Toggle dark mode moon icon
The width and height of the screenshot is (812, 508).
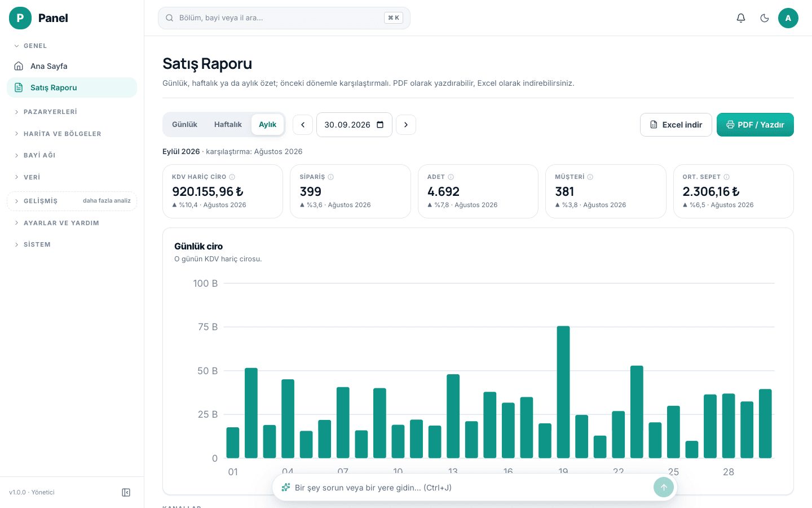(x=765, y=18)
